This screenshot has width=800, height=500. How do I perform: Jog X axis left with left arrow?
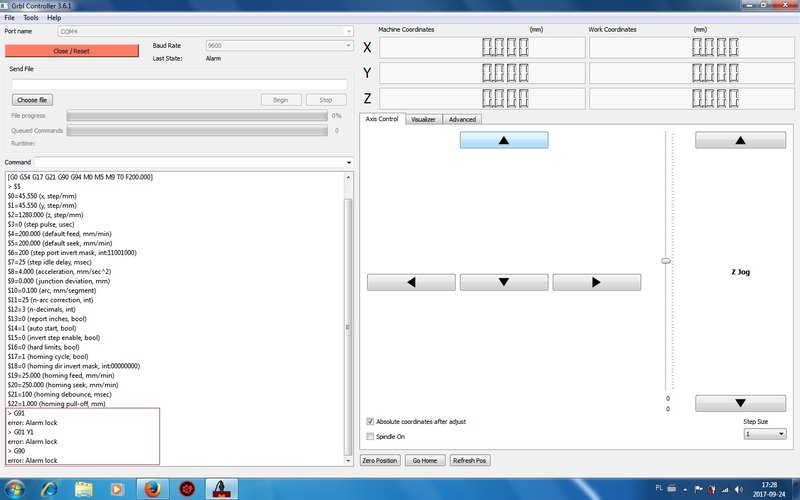[x=411, y=282]
